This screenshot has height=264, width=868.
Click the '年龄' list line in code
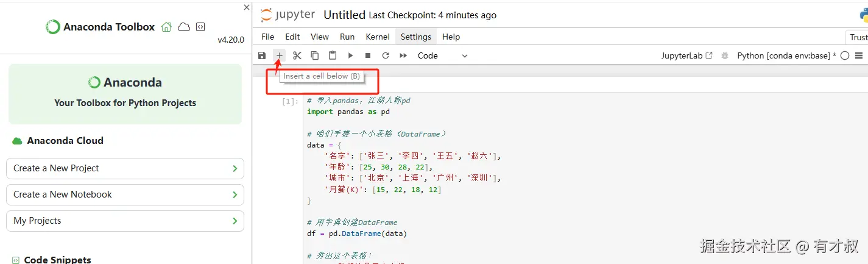pyautogui.click(x=378, y=167)
